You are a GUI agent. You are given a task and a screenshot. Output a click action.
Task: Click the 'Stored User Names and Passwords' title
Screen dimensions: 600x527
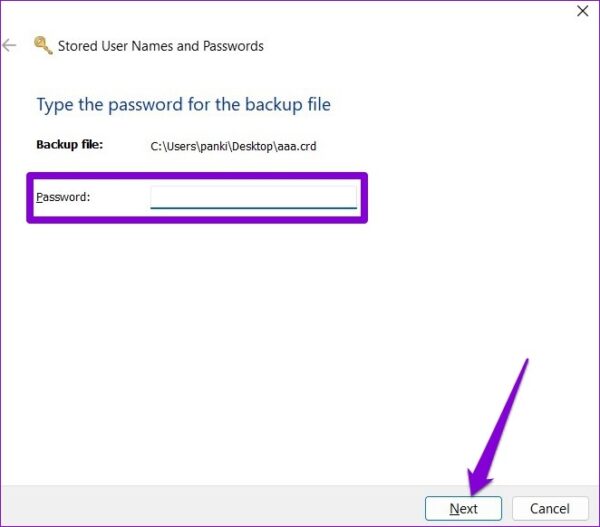[161, 46]
